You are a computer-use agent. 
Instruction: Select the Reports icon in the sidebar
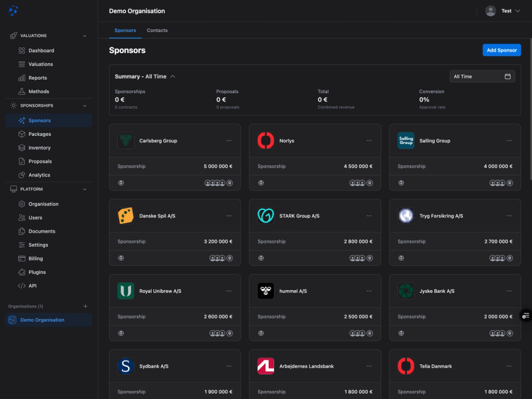pos(21,78)
